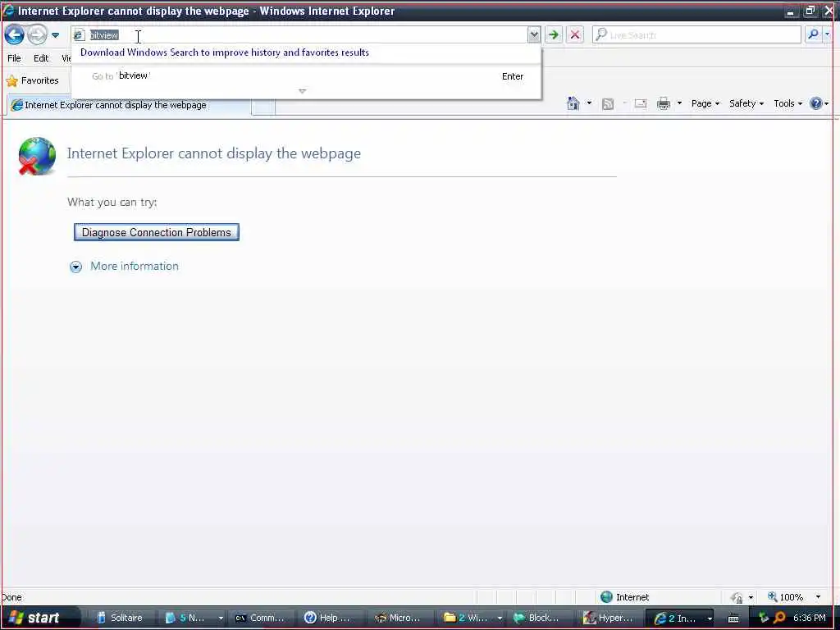
Task: Open the Windows Explorer group in taskbar
Action: 472,618
